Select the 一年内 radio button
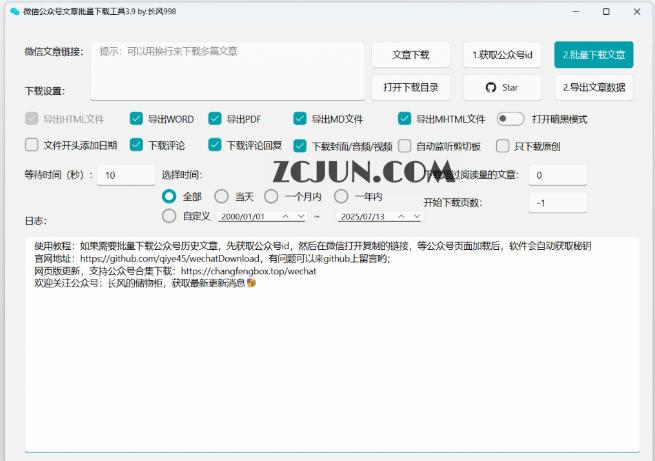Screen dimensions: 655x461 click(341, 196)
